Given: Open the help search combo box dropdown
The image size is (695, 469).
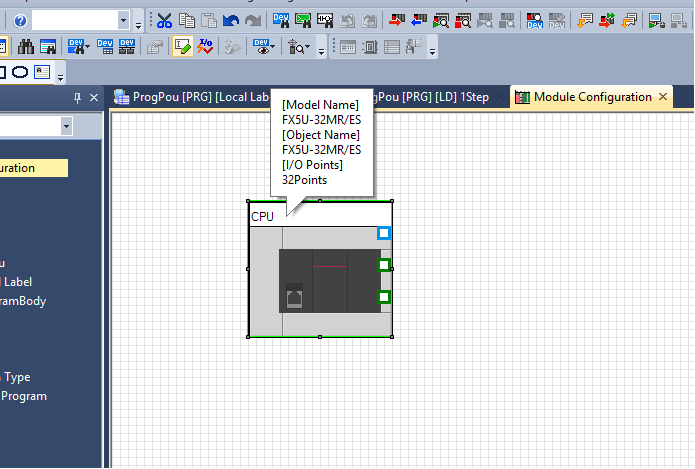Looking at the screenshot, I should coord(124,20).
